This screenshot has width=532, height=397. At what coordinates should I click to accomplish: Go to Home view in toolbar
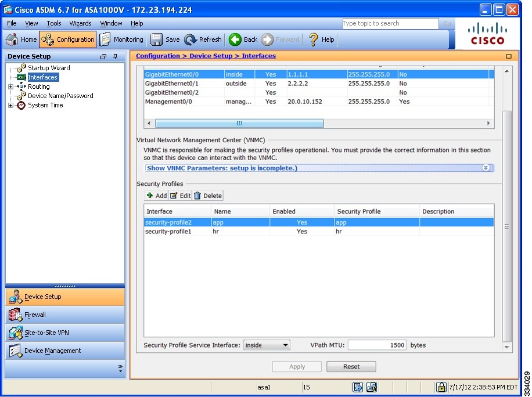21,39
